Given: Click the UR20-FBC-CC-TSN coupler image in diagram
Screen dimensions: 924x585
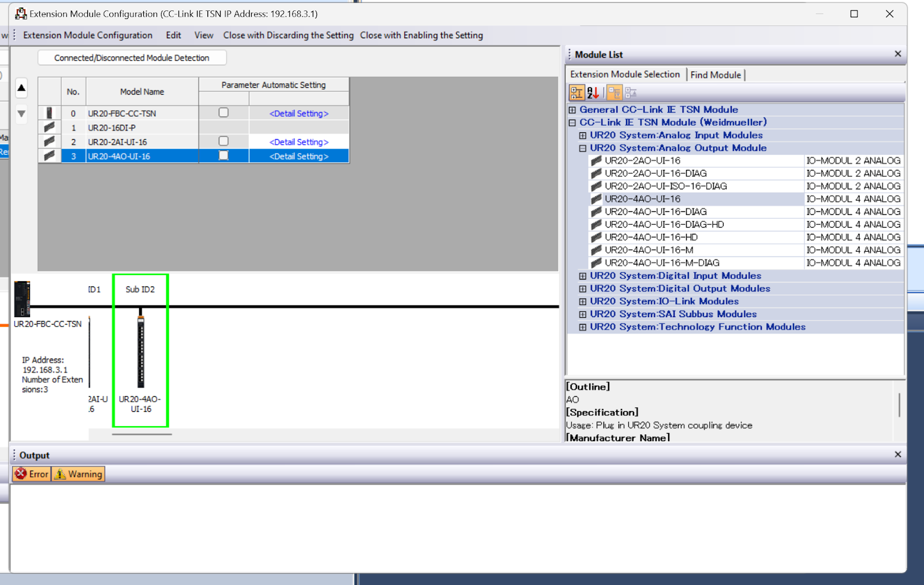Looking at the screenshot, I should coord(22,299).
